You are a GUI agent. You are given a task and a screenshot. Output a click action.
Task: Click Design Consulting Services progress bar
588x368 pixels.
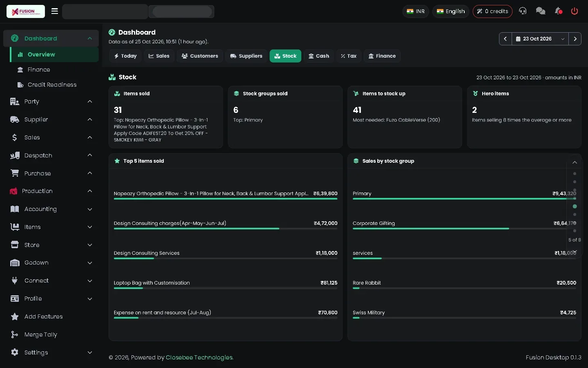coord(225,258)
